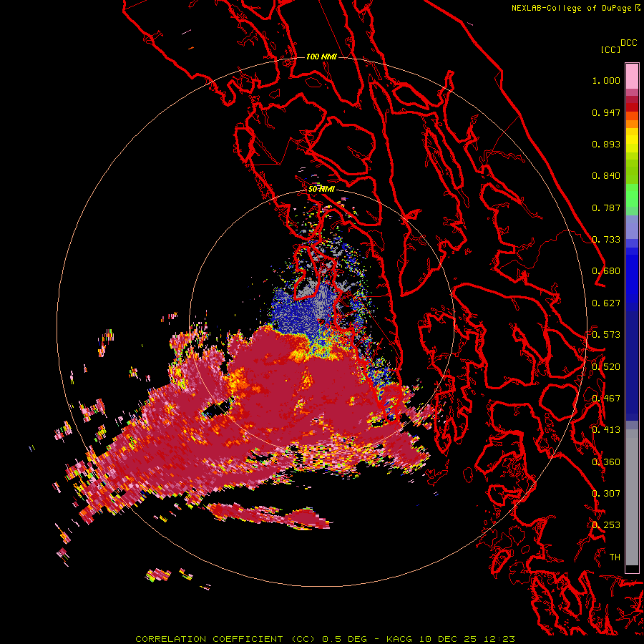Select the 0.733 legend value

click(606, 240)
